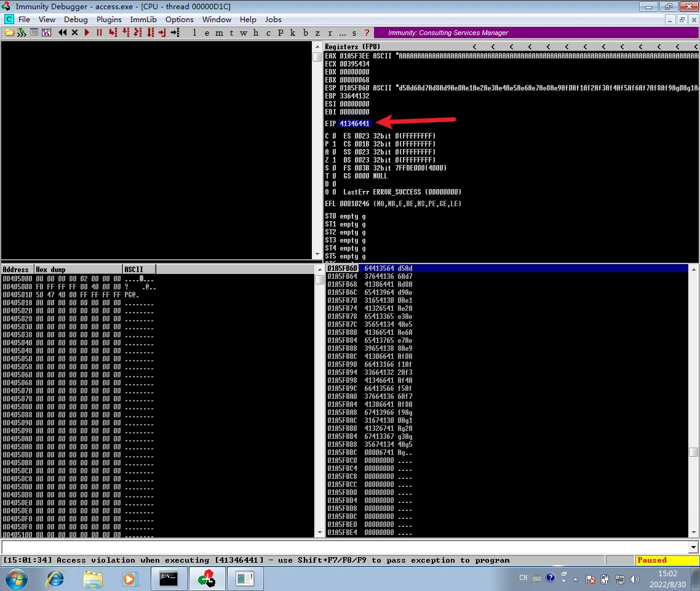700x591 pixels.
Task: Click the command input box
Action: [x=345, y=547]
